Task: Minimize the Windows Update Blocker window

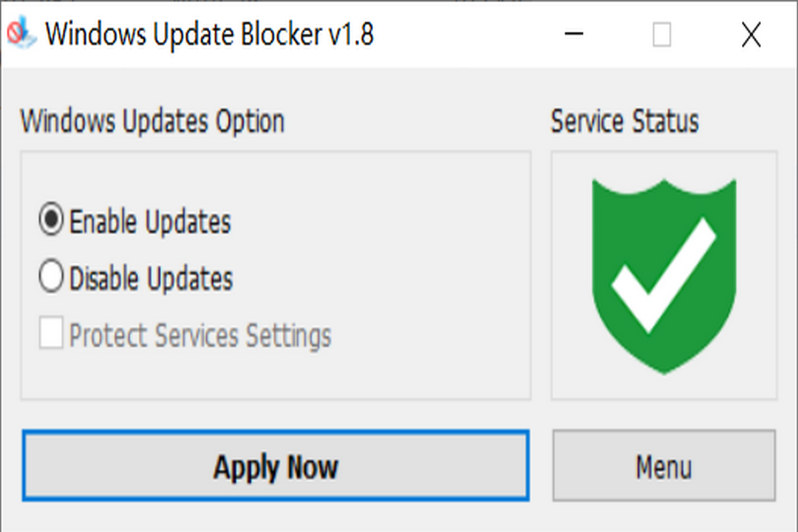Action: 573,33
